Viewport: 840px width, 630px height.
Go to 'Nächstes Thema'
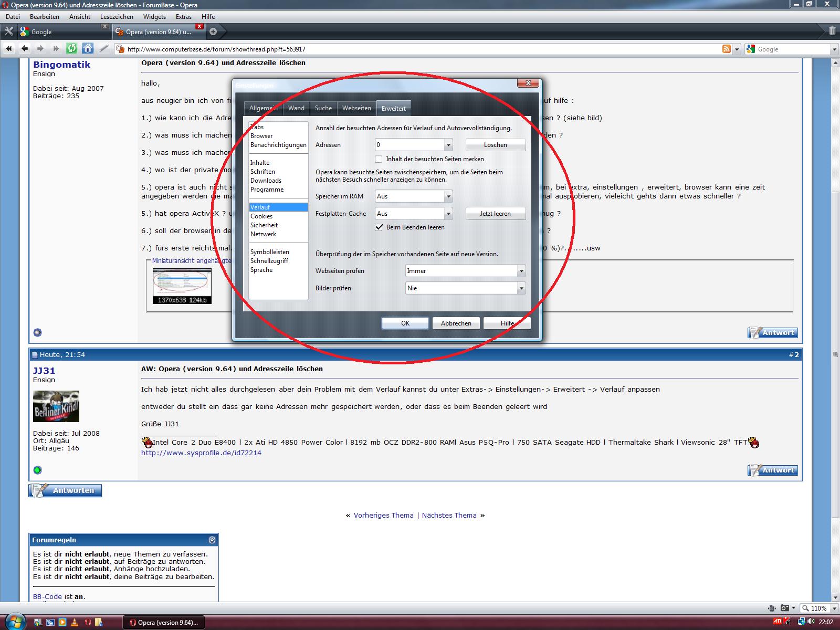(x=449, y=516)
